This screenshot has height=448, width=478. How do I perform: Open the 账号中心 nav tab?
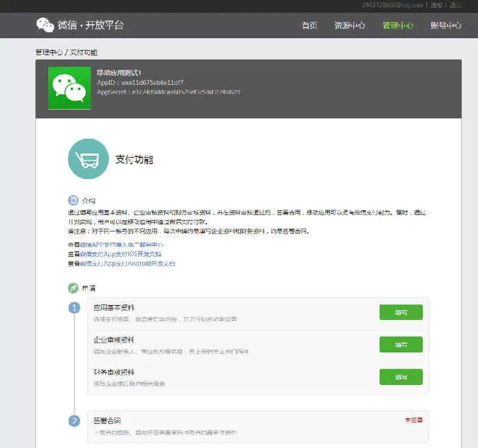[x=445, y=25]
